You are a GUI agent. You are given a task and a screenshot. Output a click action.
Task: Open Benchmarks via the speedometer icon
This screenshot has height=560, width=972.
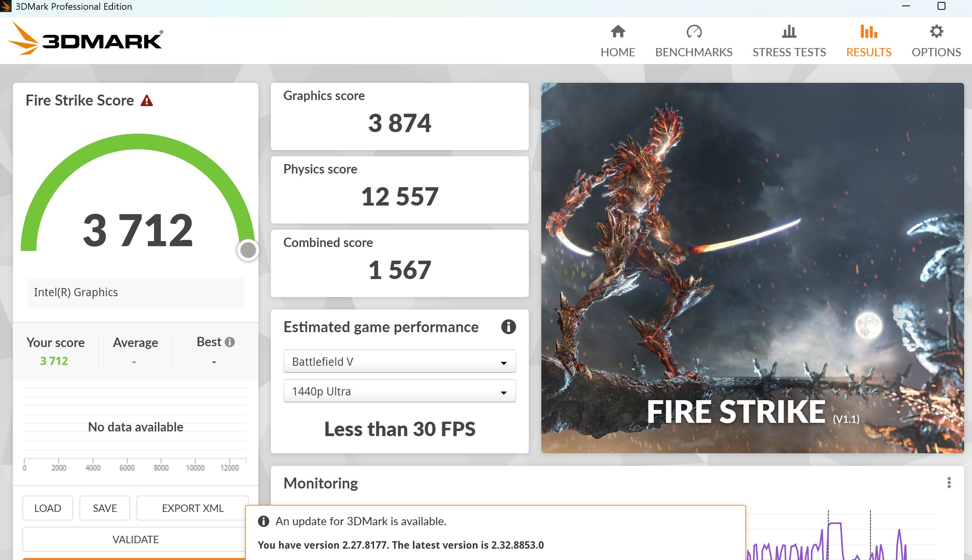coord(694,32)
